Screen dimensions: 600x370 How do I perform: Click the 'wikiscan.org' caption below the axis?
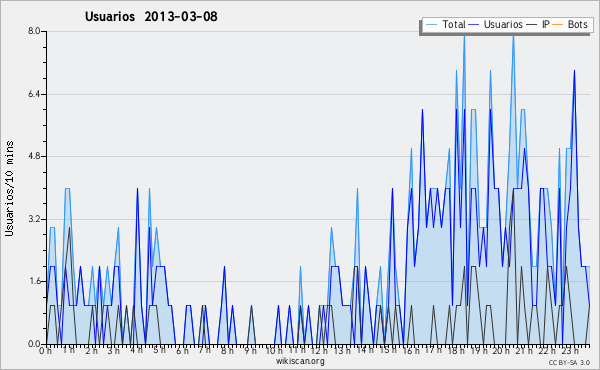300,361
